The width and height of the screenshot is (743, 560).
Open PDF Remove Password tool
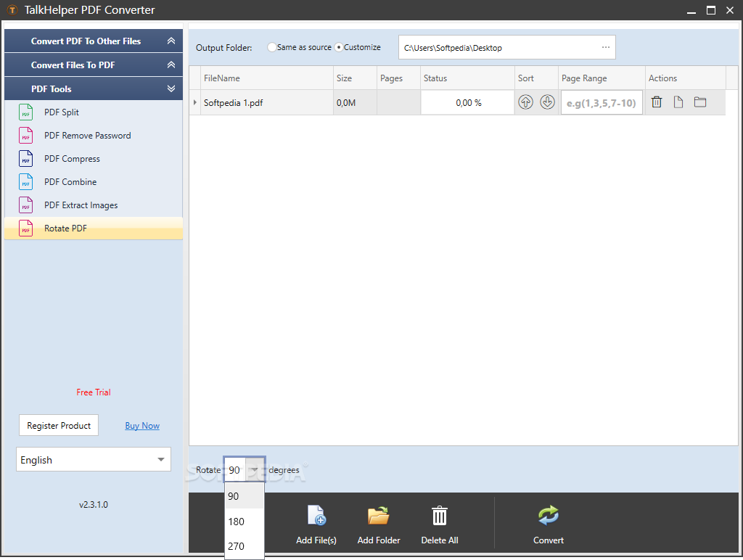pos(94,136)
